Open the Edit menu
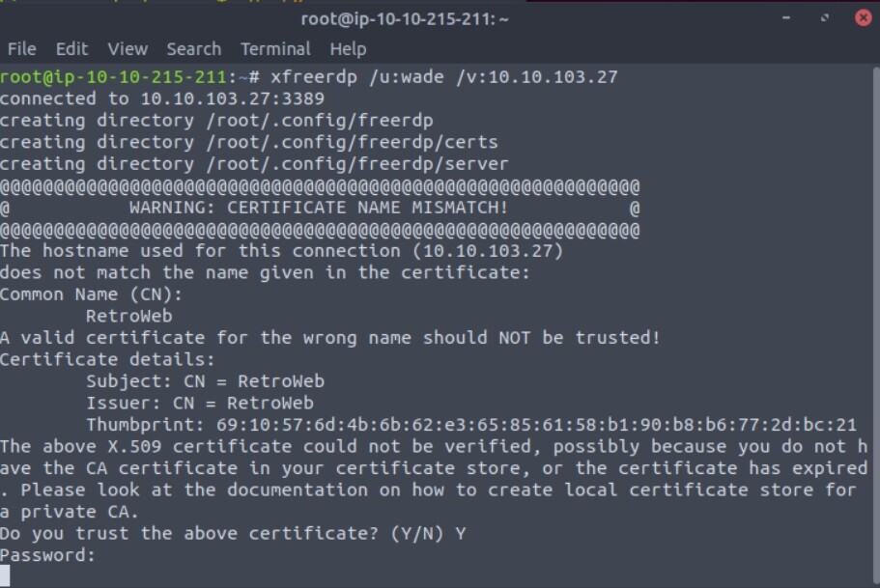The width and height of the screenshot is (880, 588). [71, 48]
